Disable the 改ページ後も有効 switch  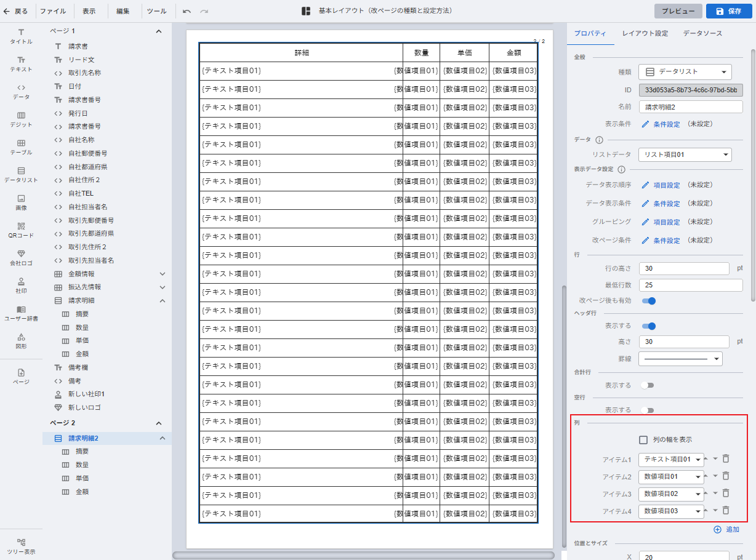648,301
